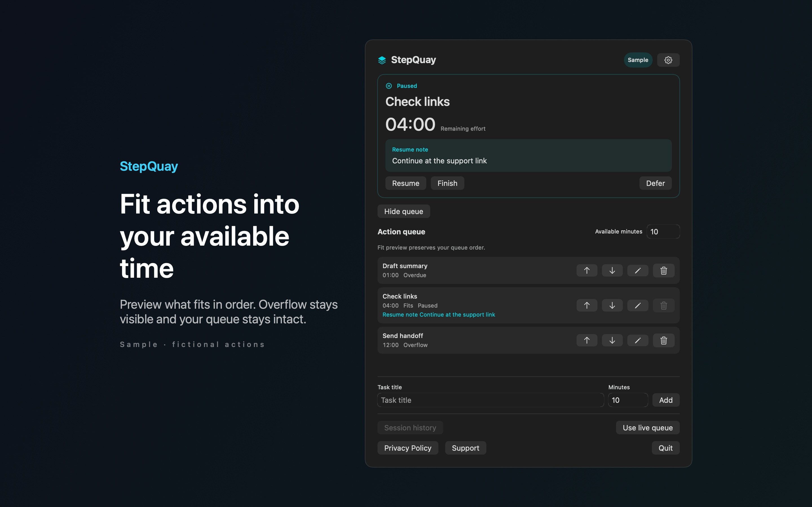Defer the current action
The image size is (812, 507).
tap(655, 183)
